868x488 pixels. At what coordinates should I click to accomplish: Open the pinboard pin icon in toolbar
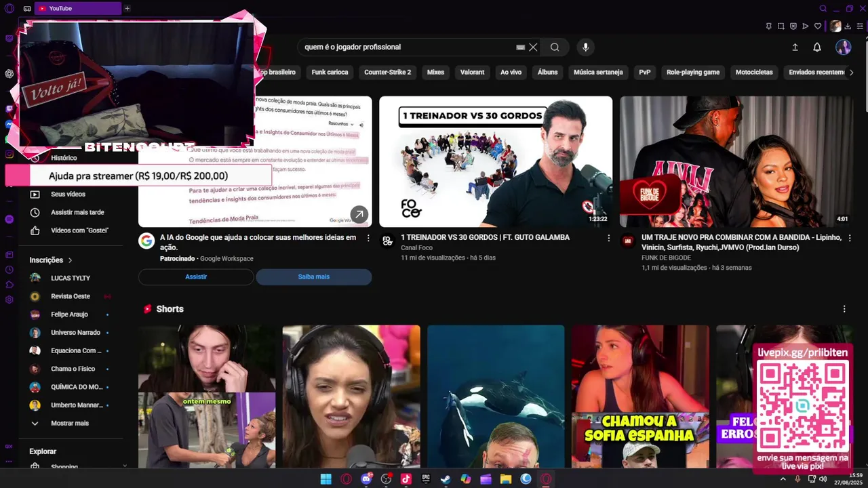[x=769, y=26]
